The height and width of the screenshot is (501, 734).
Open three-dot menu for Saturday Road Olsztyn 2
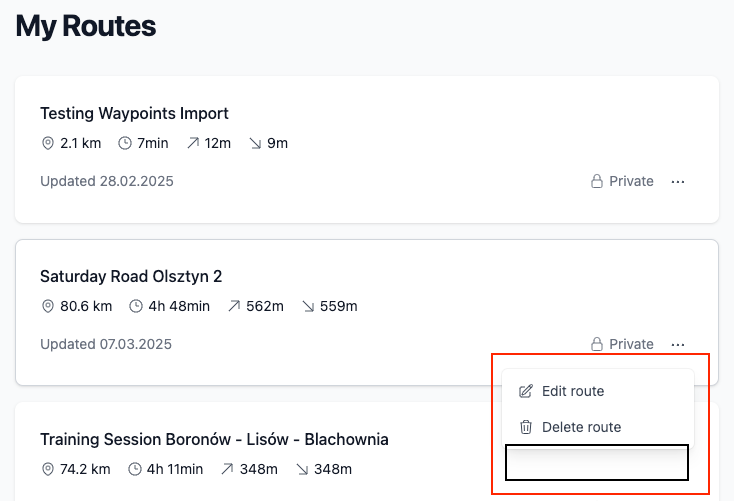[x=678, y=344]
